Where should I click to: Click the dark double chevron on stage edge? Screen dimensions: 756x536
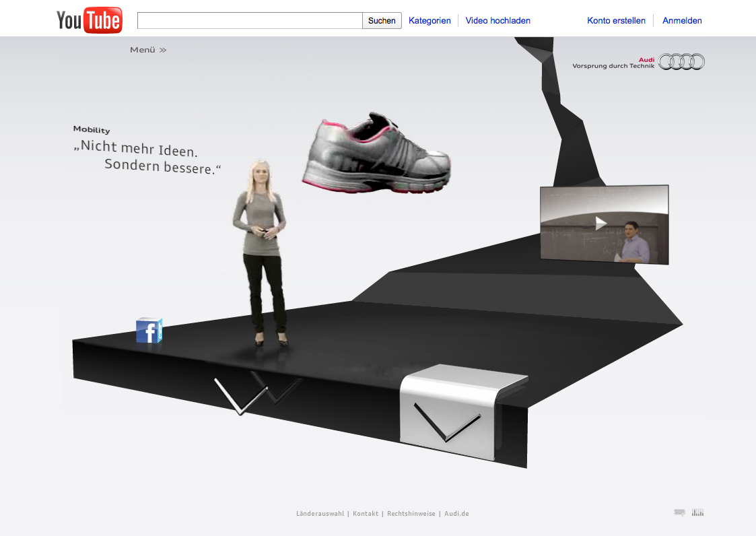click(x=258, y=392)
